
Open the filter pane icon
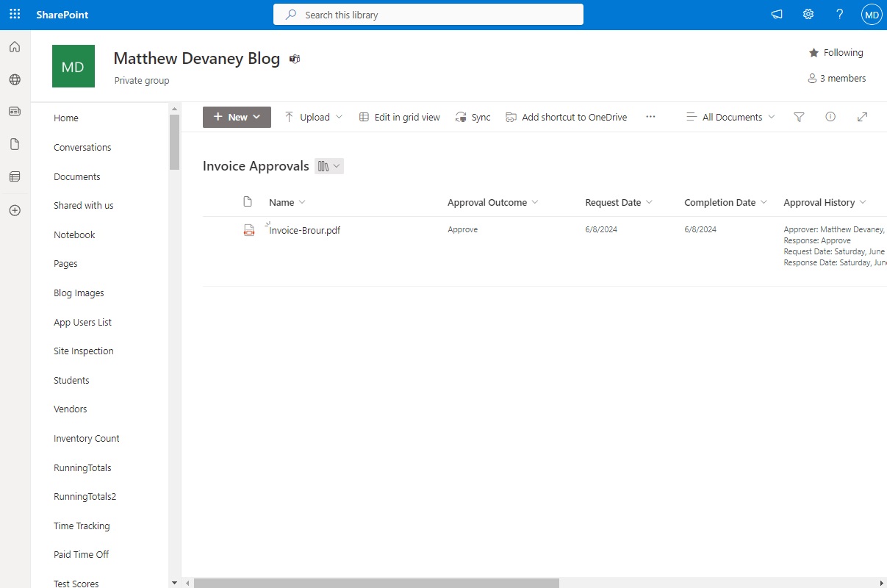pos(799,116)
